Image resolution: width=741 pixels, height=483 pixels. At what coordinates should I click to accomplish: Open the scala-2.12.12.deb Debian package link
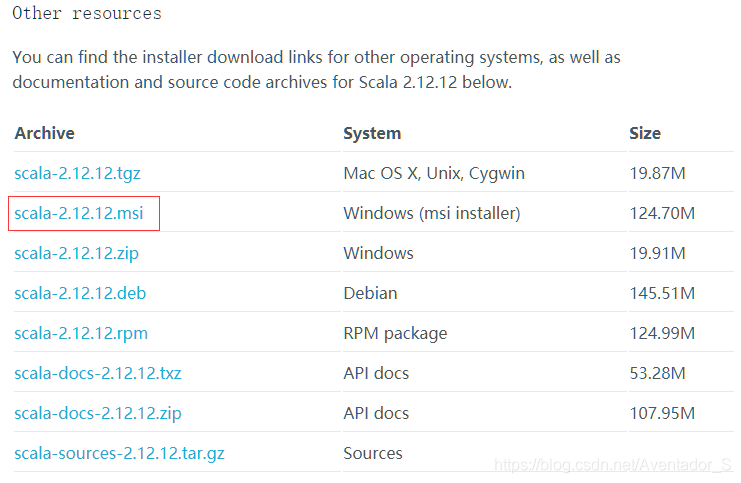click(80, 293)
